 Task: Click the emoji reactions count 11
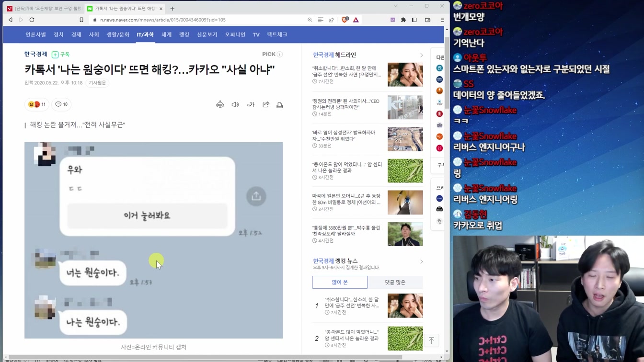tap(37, 104)
